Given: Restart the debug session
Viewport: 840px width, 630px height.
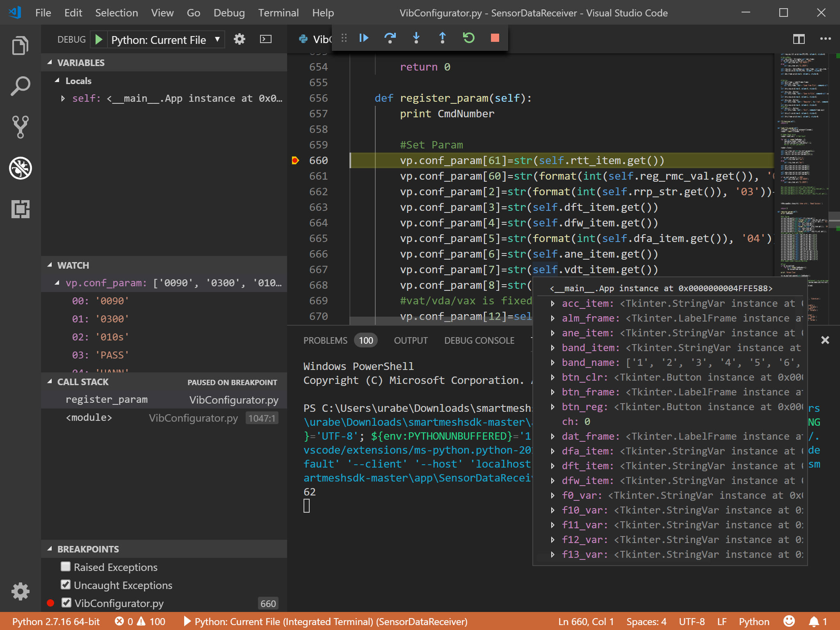Looking at the screenshot, I should (468, 38).
